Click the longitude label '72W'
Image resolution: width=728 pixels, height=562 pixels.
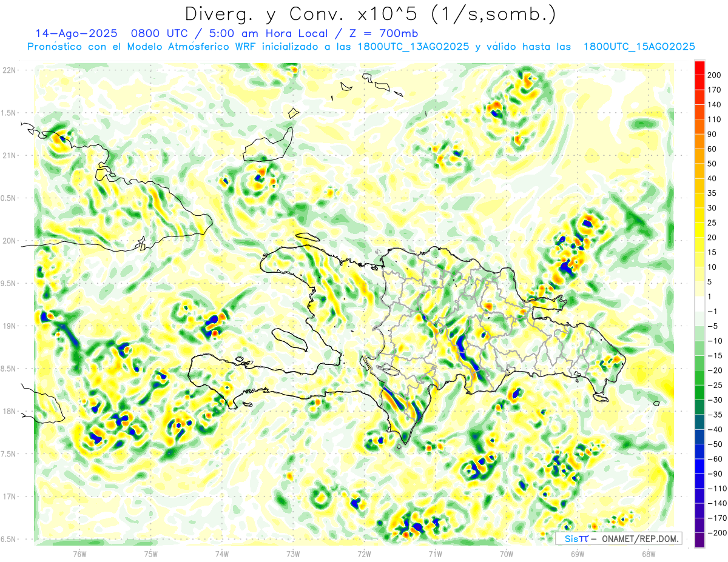click(364, 554)
